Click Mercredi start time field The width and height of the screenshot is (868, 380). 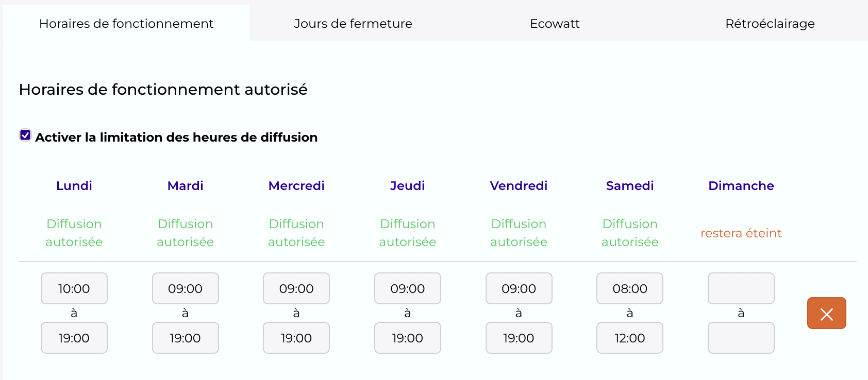(296, 288)
